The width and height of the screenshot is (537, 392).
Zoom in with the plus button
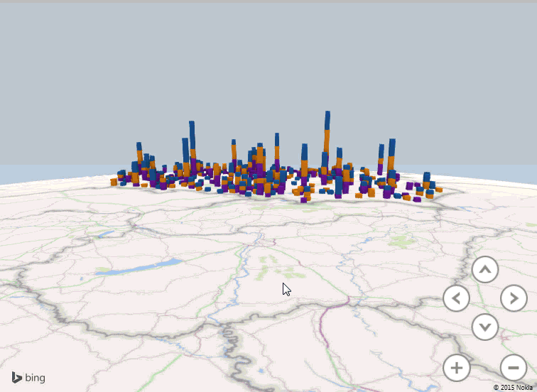(456, 368)
